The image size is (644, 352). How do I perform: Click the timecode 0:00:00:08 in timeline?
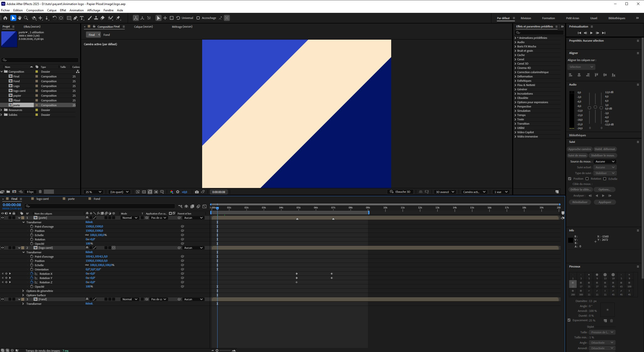pyautogui.click(x=12, y=205)
